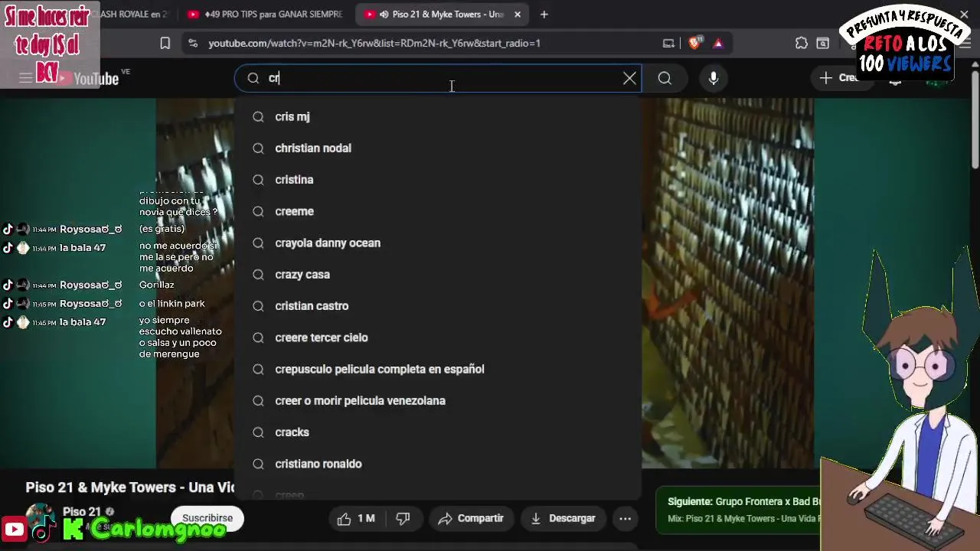Click the sidebar icon next to extensions
The width and height of the screenshot is (980, 551).
pyautogui.click(x=823, y=44)
